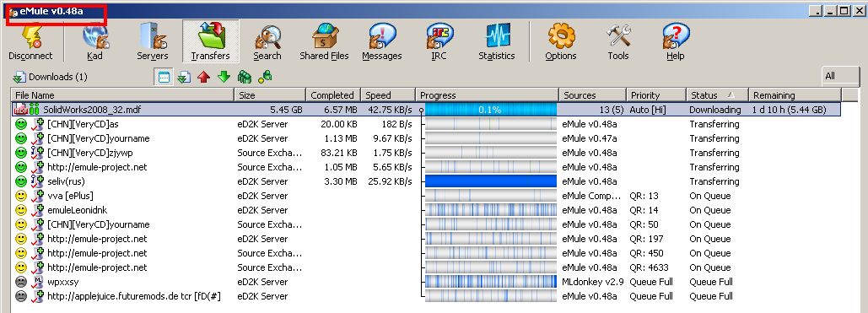
Task: Select the [CHN][VeryCD]zjywp source row
Action: 426,153
